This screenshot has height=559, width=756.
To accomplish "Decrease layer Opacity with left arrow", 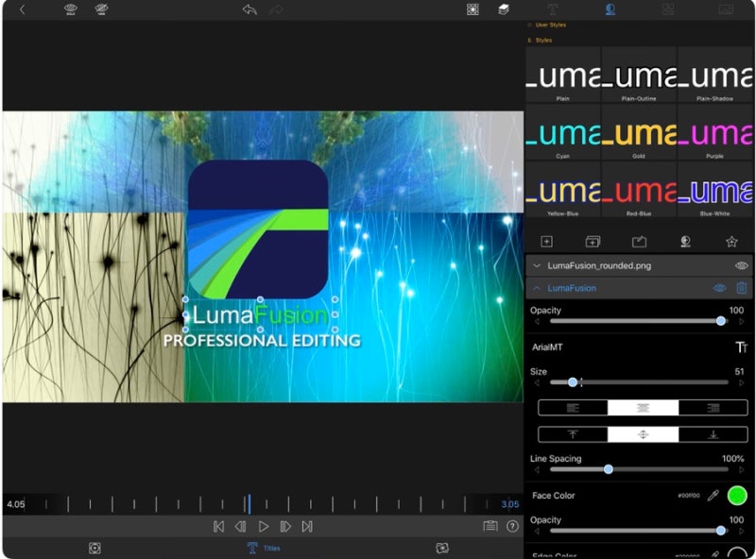I will pos(537,321).
